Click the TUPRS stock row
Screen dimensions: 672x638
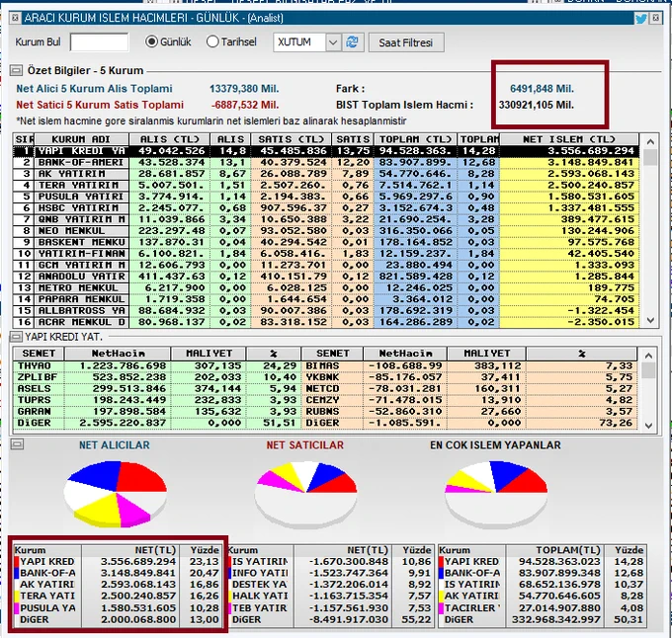pos(157,400)
